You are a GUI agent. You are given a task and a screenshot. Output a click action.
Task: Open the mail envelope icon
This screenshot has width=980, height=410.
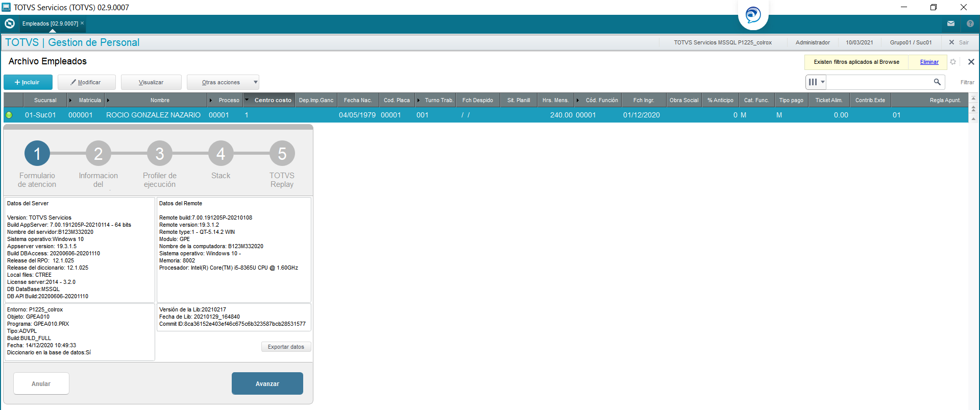951,23
